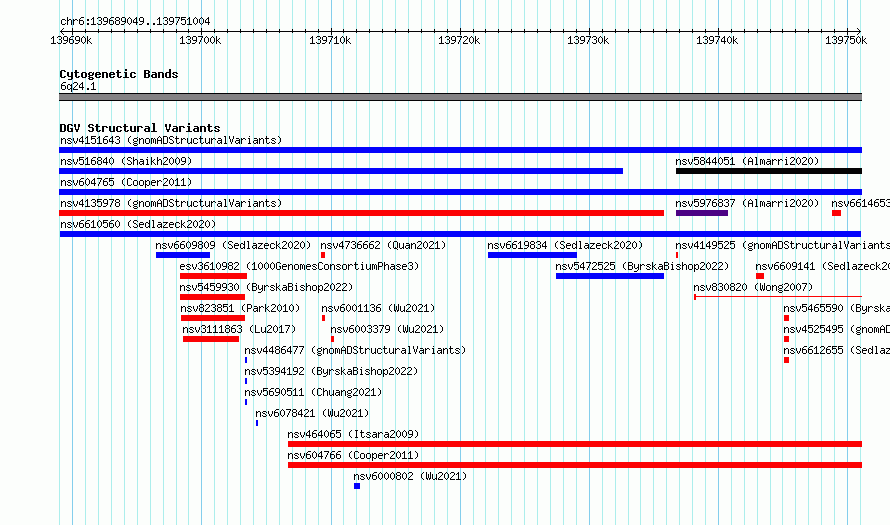Click the small blue block under nsv6000802
The image size is (890, 525).
click(356, 486)
